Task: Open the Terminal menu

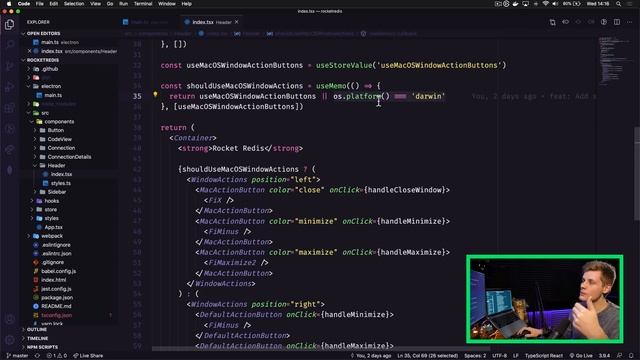Action: pos(143,4)
